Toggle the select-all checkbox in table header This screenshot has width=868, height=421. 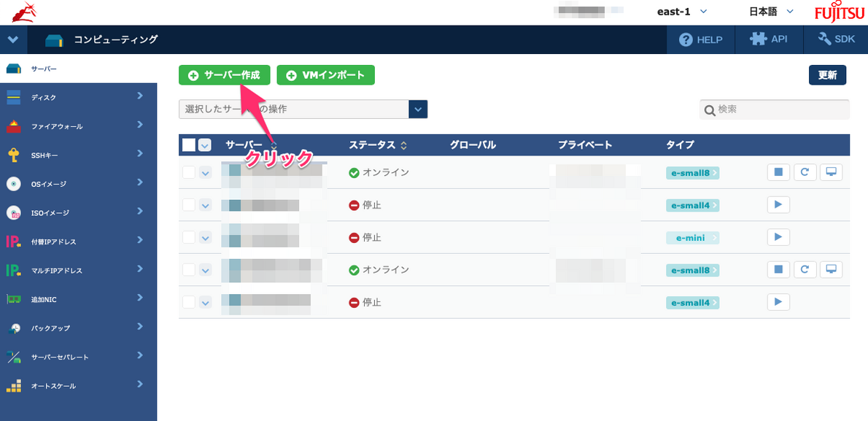(x=189, y=145)
